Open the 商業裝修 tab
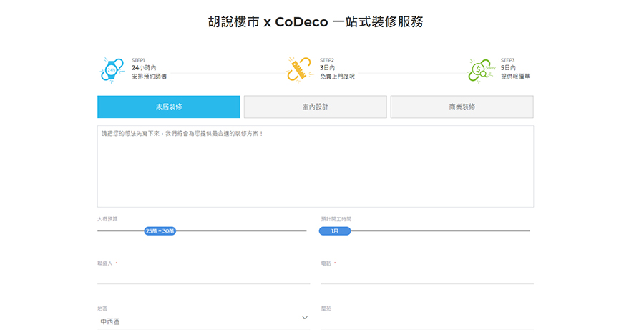The height and width of the screenshot is (335, 644). pos(462,107)
